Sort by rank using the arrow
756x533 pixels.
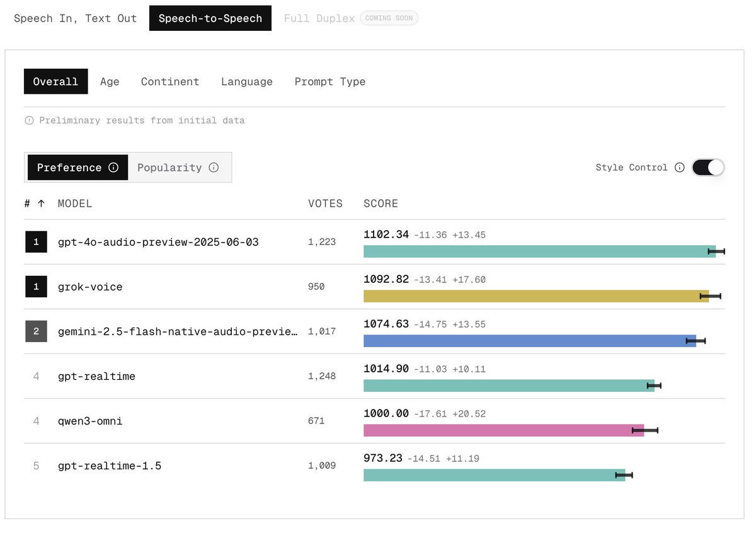point(42,203)
